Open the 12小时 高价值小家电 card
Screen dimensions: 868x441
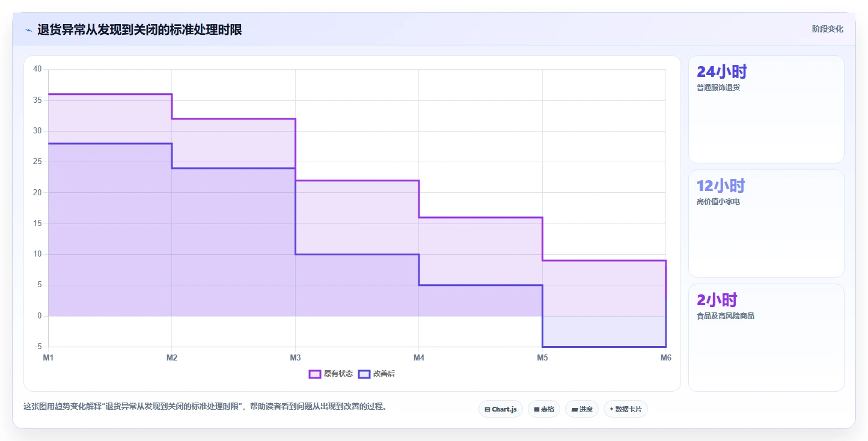(766, 224)
